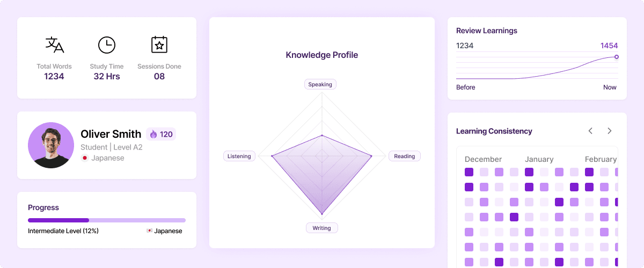Click the Total Words translate icon
This screenshot has width=644, height=268.
click(54, 45)
